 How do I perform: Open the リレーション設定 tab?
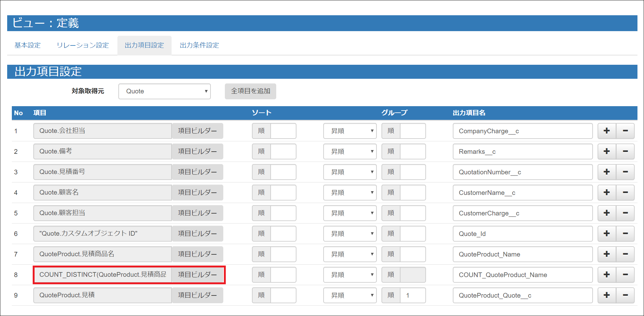[x=82, y=45]
